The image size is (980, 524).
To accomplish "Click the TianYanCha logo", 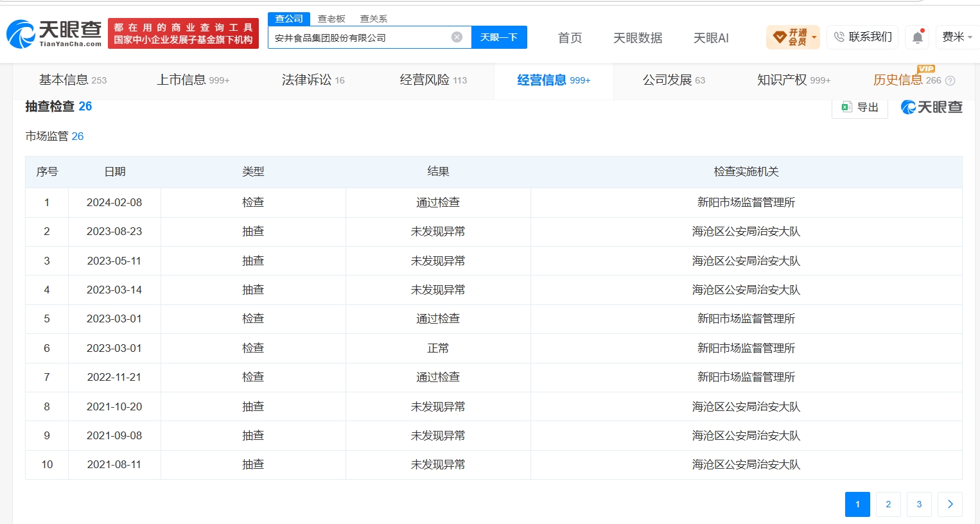I will click(x=54, y=34).
